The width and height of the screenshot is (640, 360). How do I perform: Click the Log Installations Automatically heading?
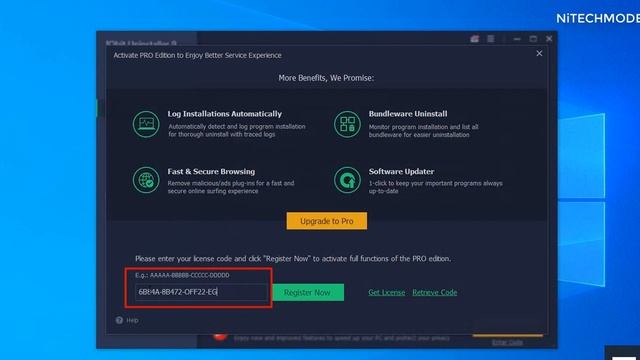pyautogui.click(x=224, y=114)
